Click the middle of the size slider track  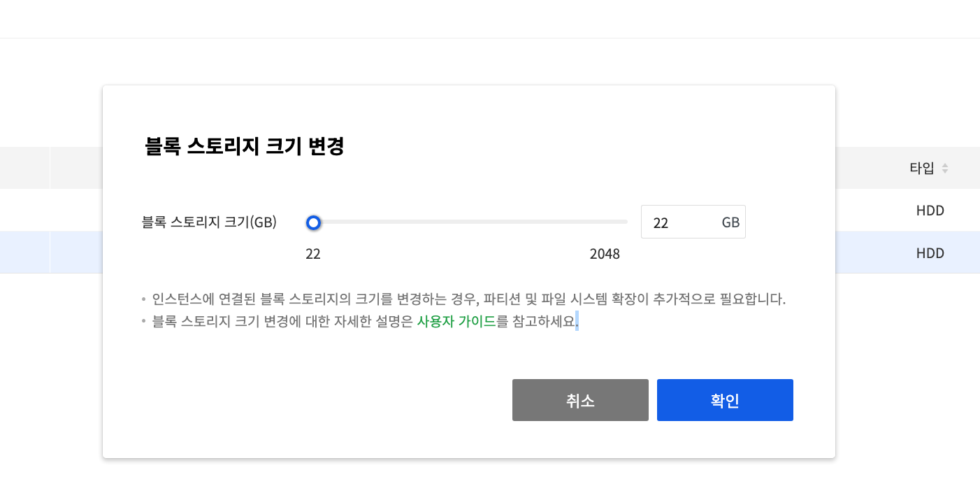[470, 222]
